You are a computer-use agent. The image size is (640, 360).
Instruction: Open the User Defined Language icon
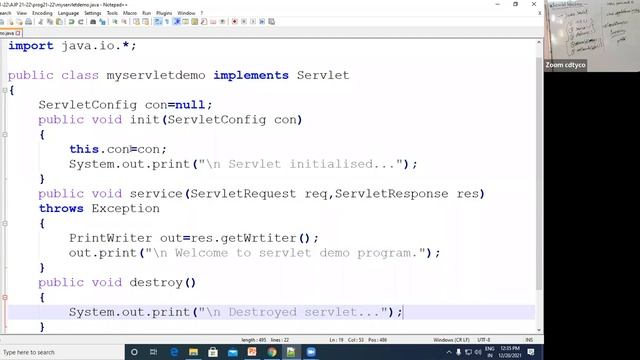[185, 22]
